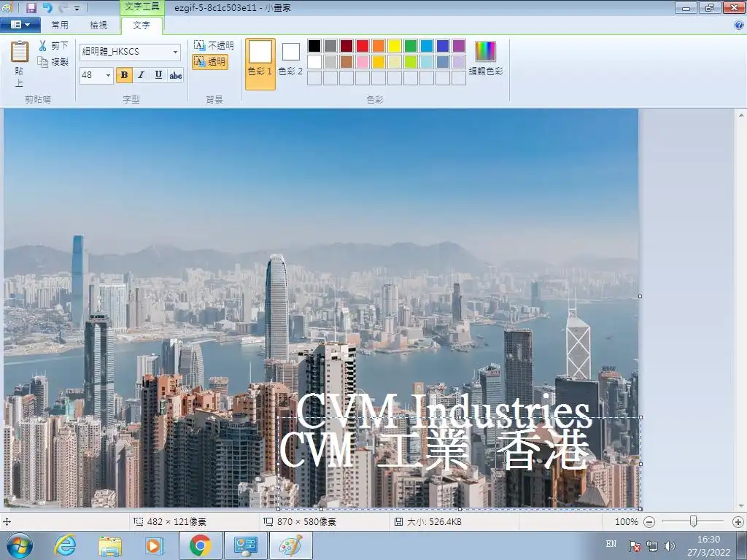Open Edit Colors dialog

pyautogui.click(x=485, y=58)
